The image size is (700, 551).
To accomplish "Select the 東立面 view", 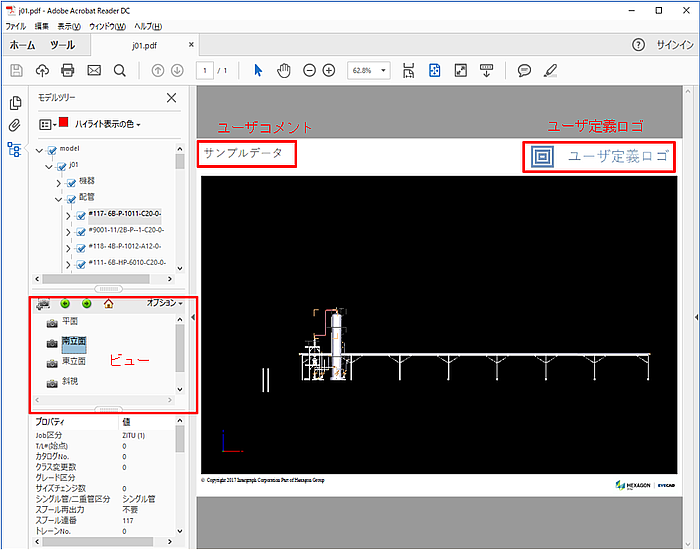I will pos(74,361).
